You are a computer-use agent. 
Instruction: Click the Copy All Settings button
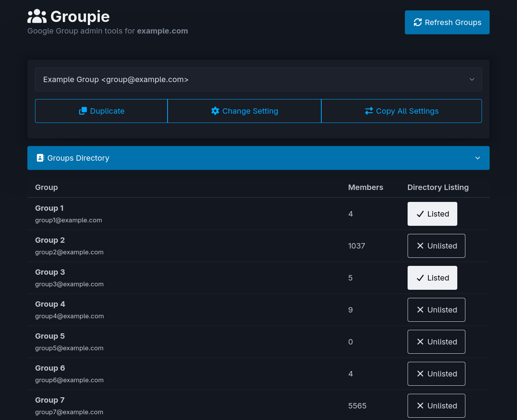[401, 111]
